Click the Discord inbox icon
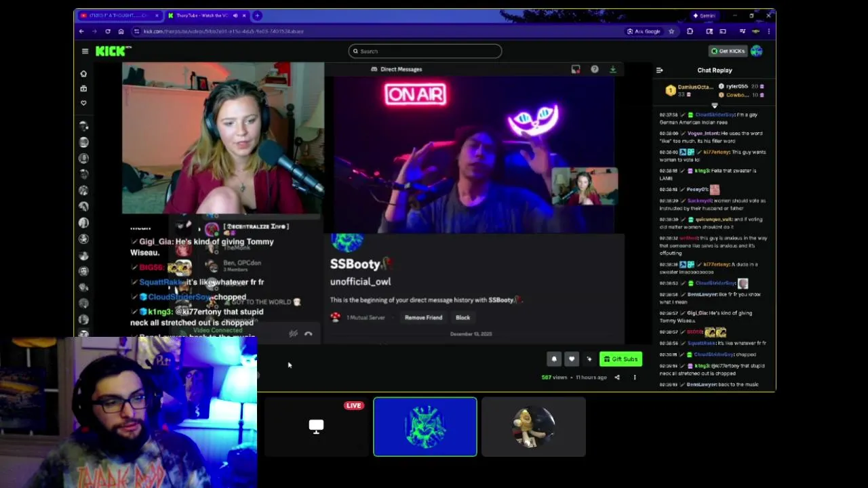 coord(576,69)
